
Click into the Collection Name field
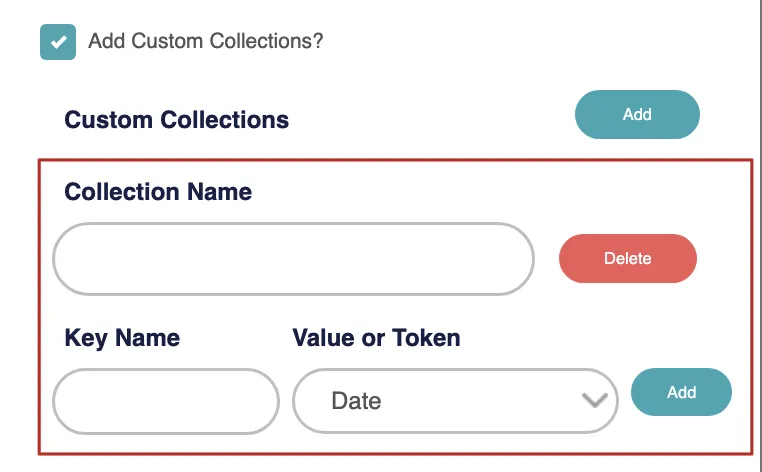(293, 259)
